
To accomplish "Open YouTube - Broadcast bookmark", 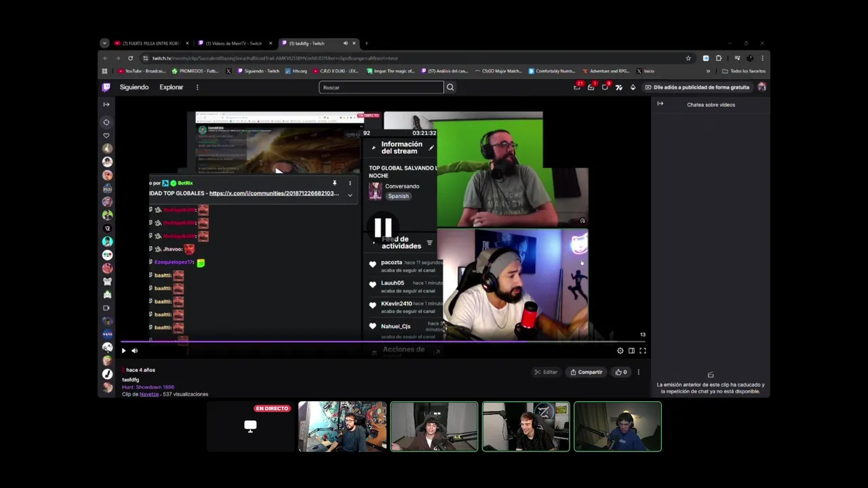I will 142,70.
